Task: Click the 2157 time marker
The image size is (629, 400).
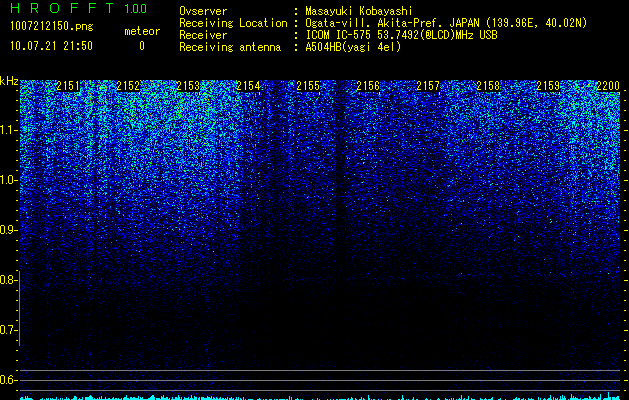Action: tap(428, 86)
